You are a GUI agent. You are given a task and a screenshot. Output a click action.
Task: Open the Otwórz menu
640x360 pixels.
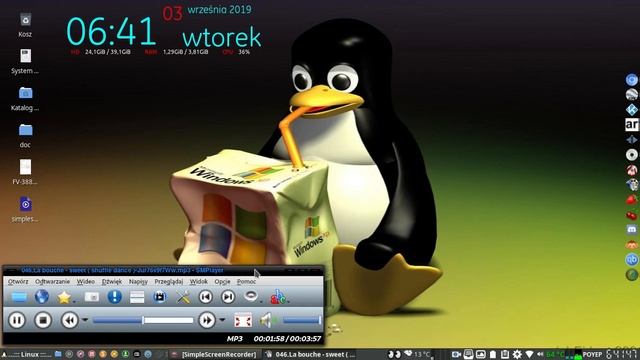(18, 282)
